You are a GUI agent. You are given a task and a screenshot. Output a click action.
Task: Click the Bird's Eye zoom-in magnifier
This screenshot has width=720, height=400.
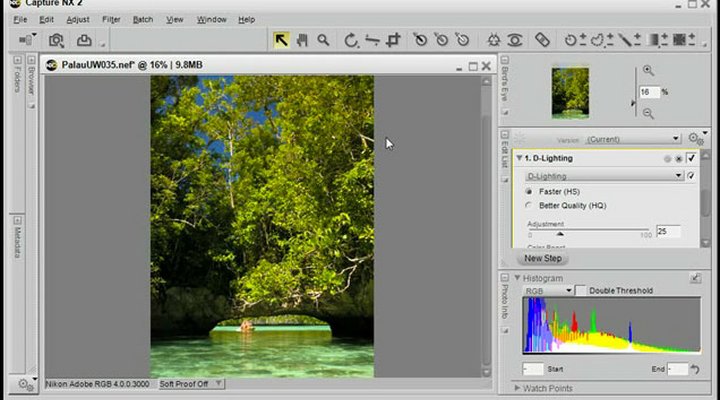[x=648, y=71]
